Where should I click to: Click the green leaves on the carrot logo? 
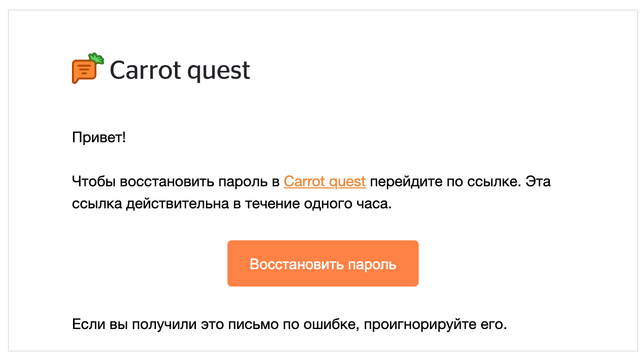click(x=96, y=58)
